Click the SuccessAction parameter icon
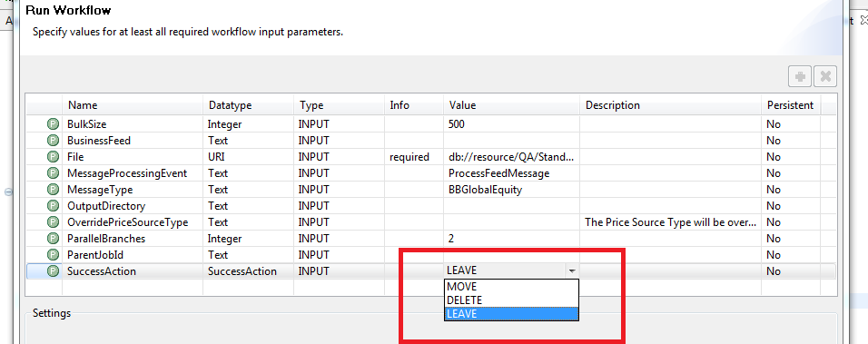This screenshot has width=868, height=344. click(x=54, y=271)
